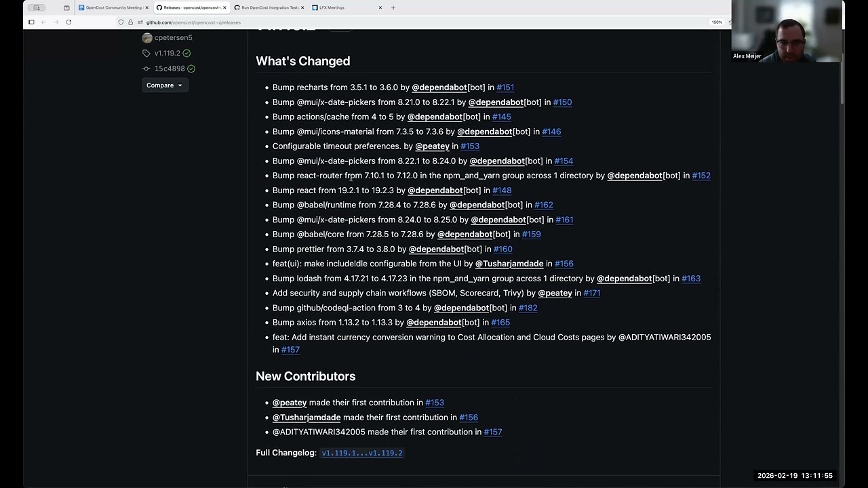
Task: Click the verified badge next to v1.119.2
Action: 186,54
